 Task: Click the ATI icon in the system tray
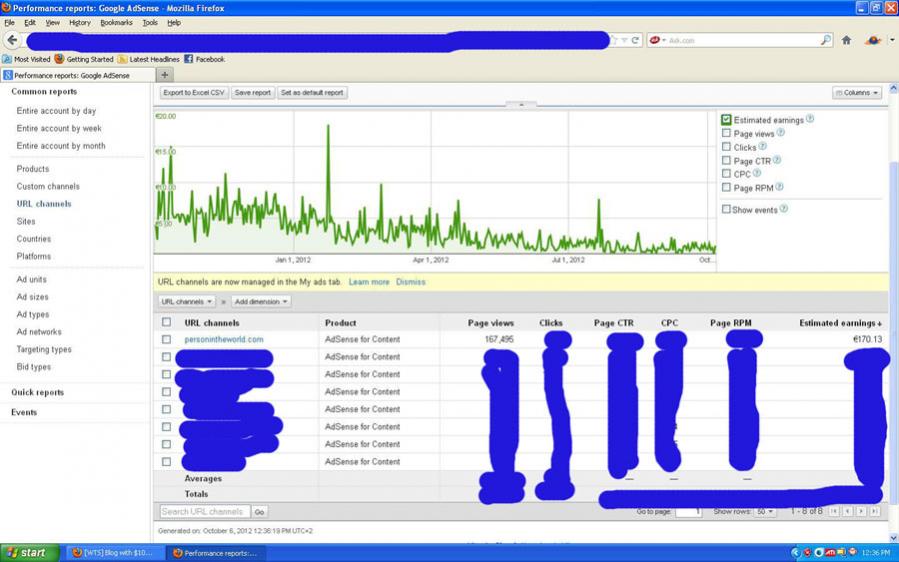pos(830,553)
